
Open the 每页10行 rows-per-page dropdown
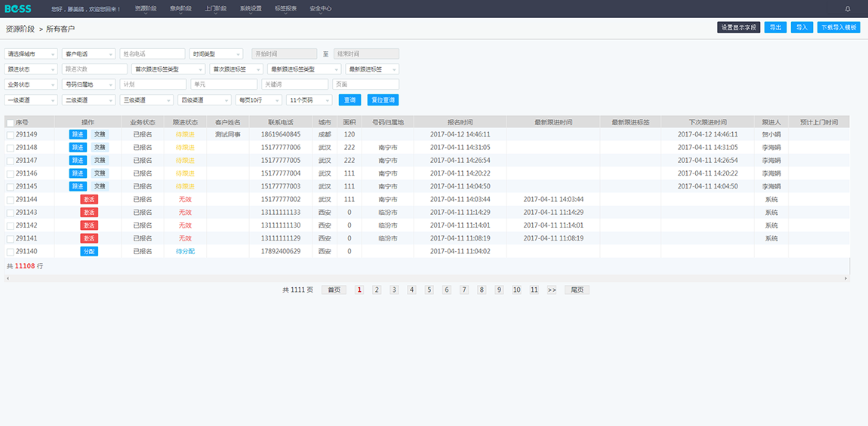258,100
